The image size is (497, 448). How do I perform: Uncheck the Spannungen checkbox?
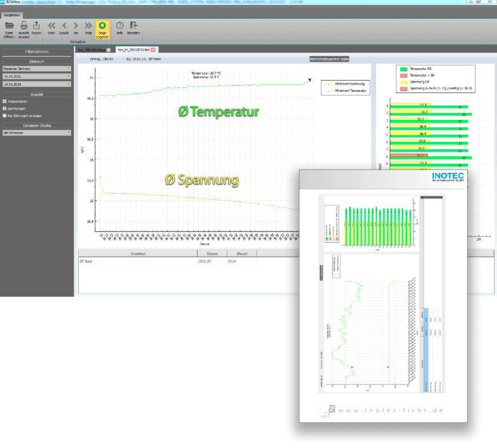5,108
